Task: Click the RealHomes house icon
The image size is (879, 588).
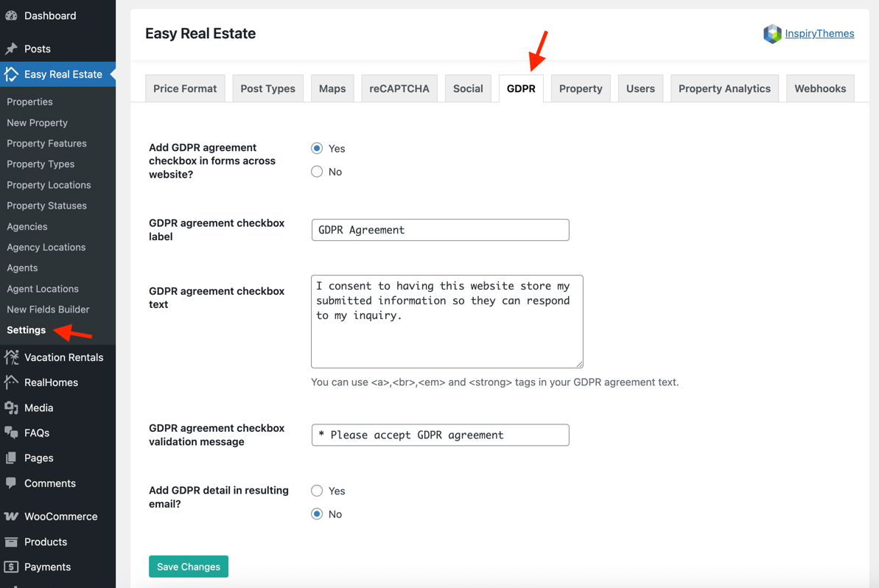Action: point(11,382)
